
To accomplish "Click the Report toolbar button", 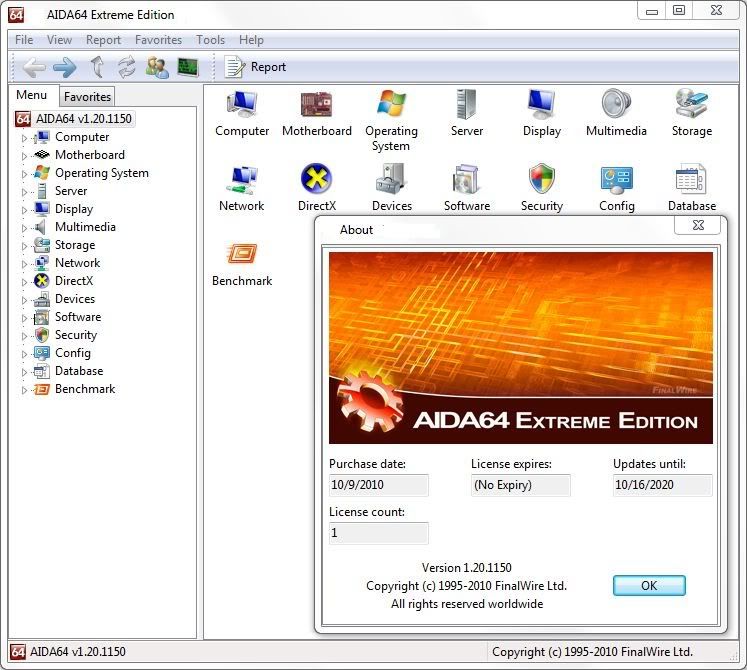I will click(x=255, y=67).
